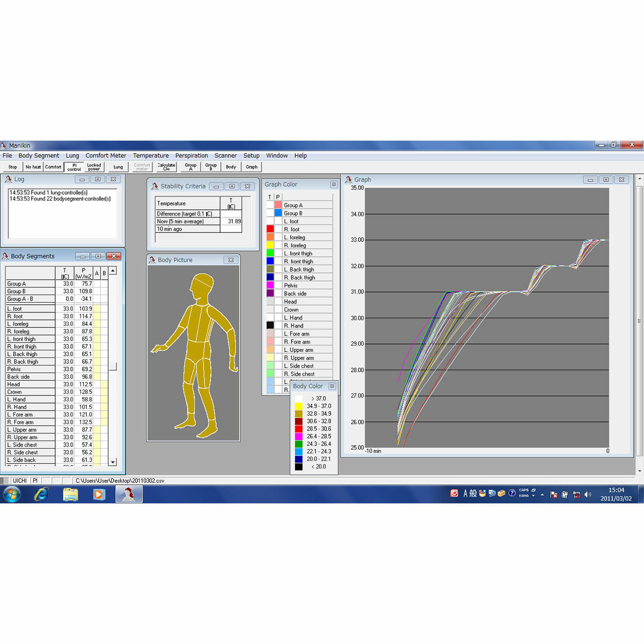Click the Locked power toolbar icon
Image resolution: width=644 pixels, height=644 pixels.
[94, 167]
